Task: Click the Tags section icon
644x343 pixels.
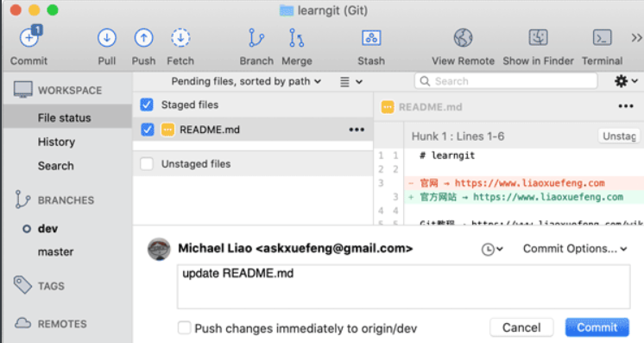Action: (x=22, y=285)
